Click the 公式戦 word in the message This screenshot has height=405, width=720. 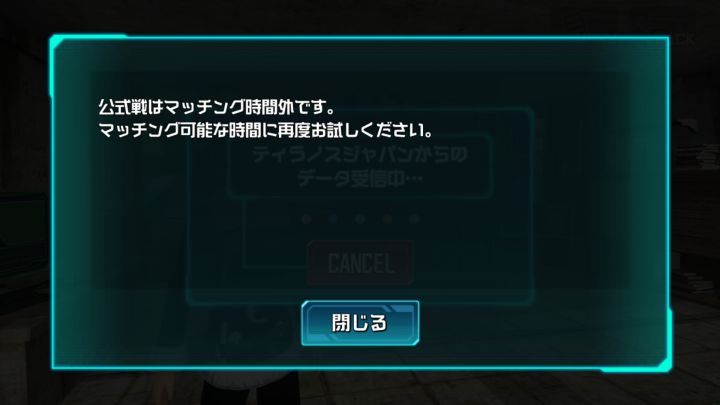[123, 107]
